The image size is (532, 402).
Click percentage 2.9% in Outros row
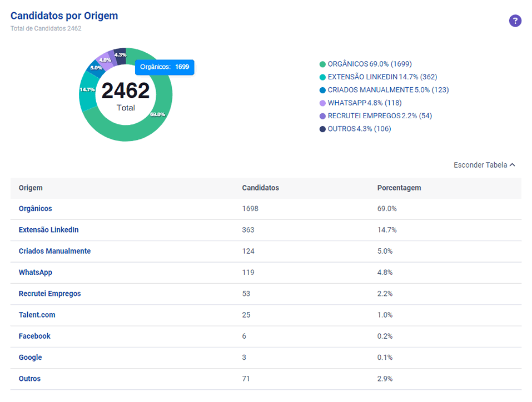(385, 379)
